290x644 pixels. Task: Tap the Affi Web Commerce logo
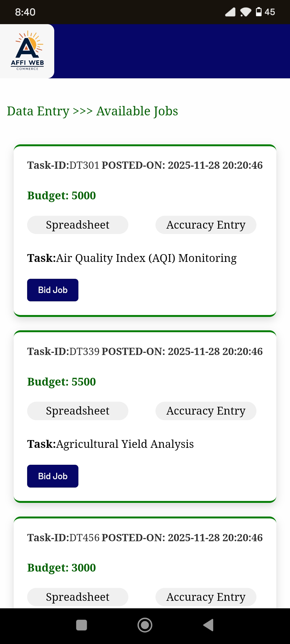tap(27, 51)
